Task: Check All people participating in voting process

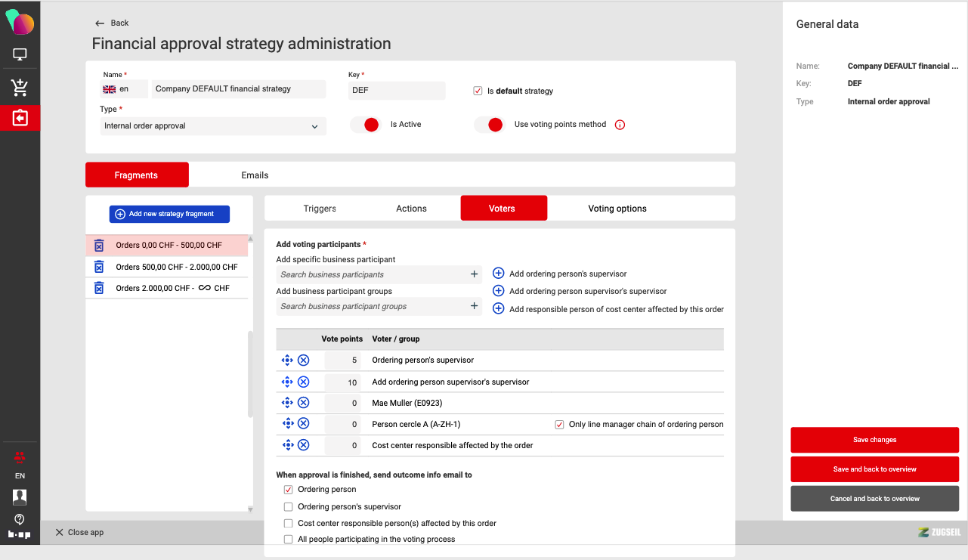Action: coord(288,539)
